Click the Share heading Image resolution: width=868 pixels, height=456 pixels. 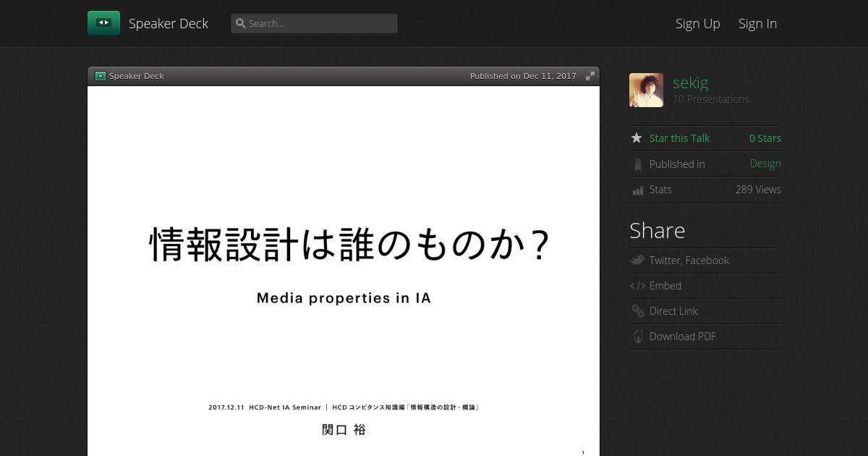657,230
